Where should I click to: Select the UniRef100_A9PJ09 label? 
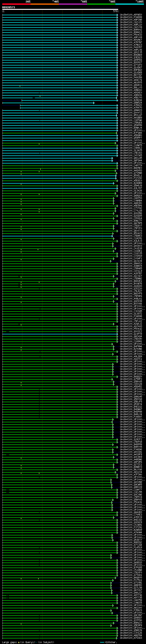click(131, 37)
